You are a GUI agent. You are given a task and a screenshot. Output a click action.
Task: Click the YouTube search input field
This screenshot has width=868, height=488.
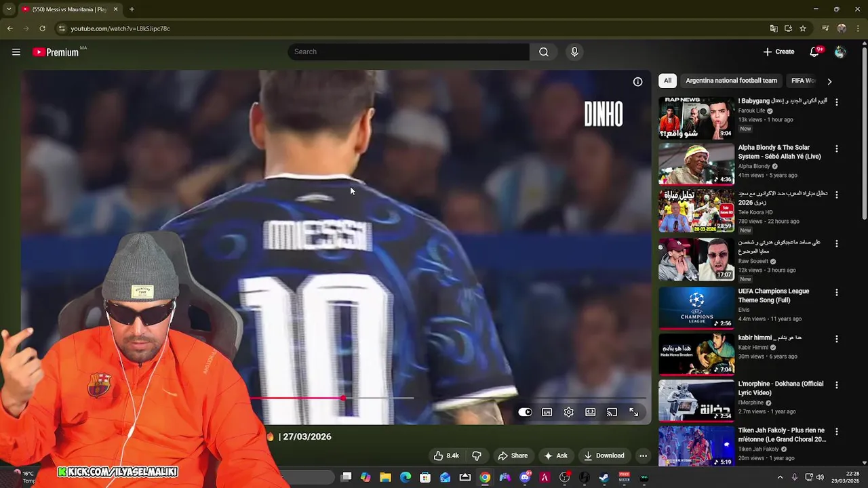(x=409, y=52)
